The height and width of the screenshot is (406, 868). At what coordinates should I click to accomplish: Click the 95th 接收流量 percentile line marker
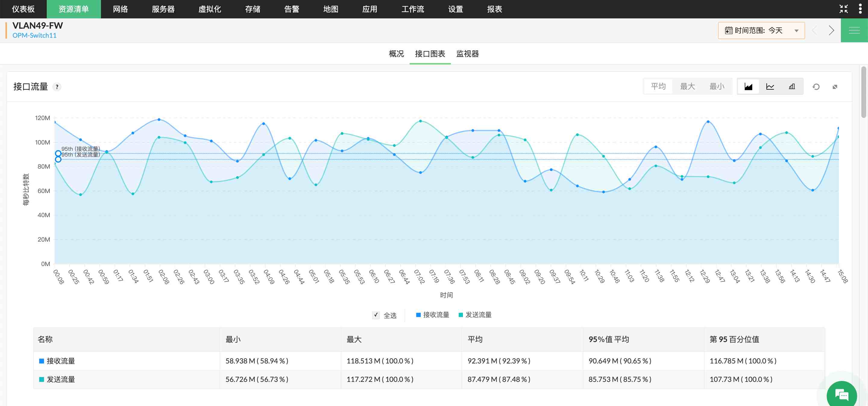[59, 154]
